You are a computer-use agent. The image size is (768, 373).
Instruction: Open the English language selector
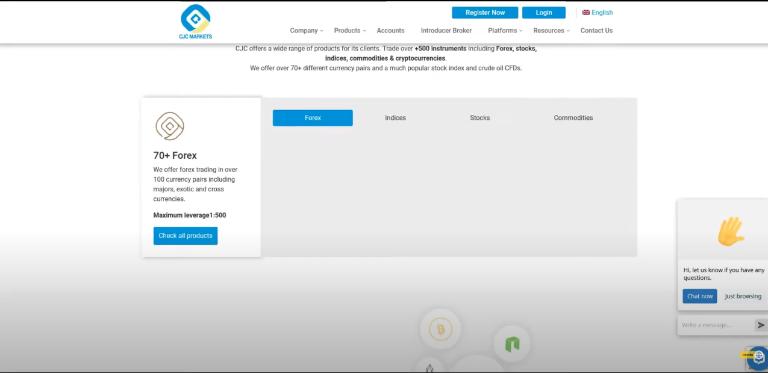click(x=597, y=13)
